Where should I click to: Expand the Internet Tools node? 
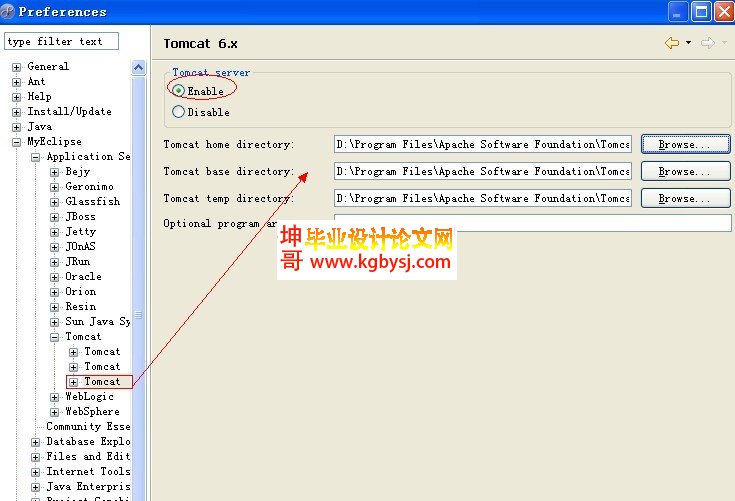(36, 472)
